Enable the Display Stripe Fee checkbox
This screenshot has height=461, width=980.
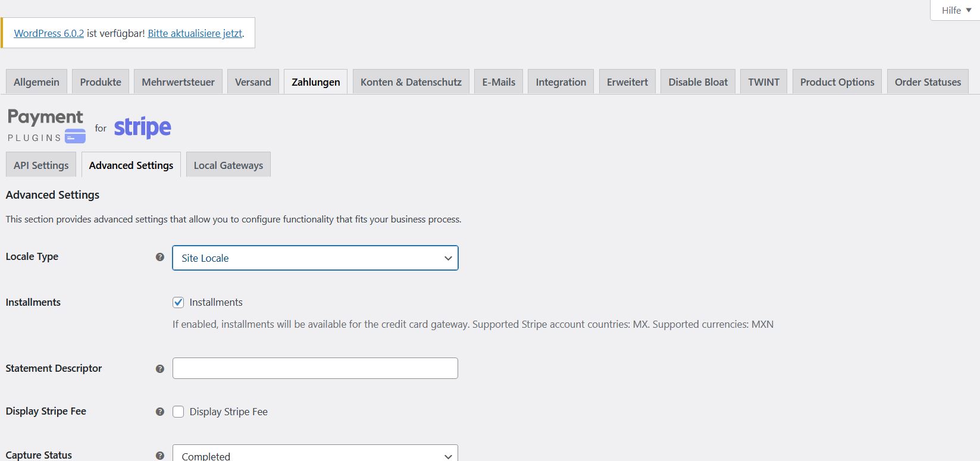[179, 412]
